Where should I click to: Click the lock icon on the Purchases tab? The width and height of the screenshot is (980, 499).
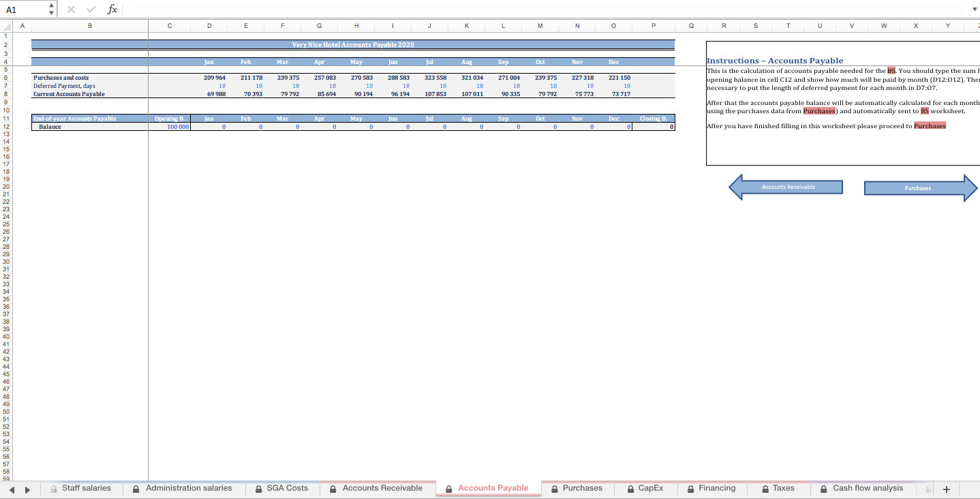pyautogui.click(x=555, y=488)
